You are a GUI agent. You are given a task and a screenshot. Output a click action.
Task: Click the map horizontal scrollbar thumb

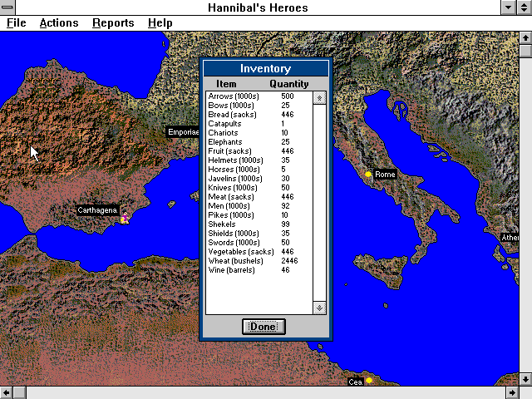coord(20,392)
